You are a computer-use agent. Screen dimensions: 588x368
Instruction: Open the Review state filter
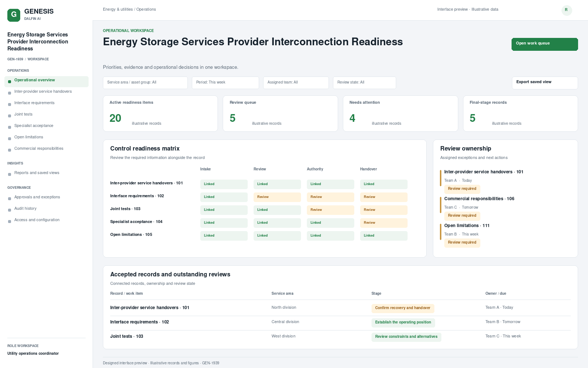click(x=364, y=83)
